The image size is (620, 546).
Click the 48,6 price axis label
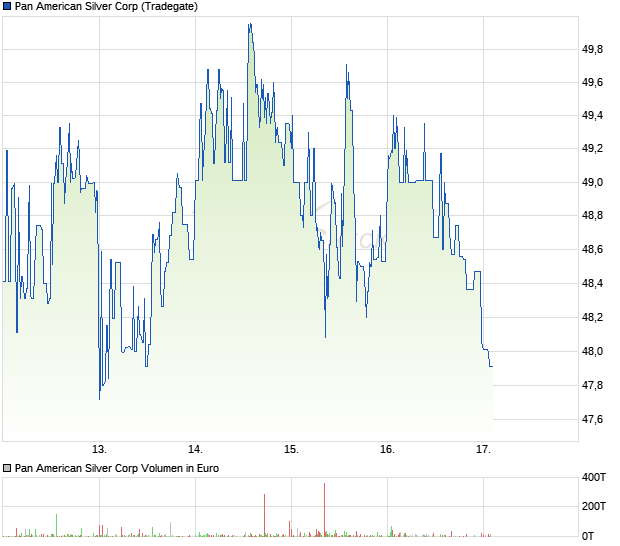point(592,249)
